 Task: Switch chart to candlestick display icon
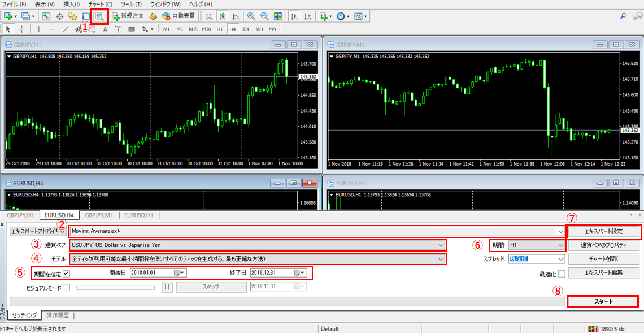222,16
